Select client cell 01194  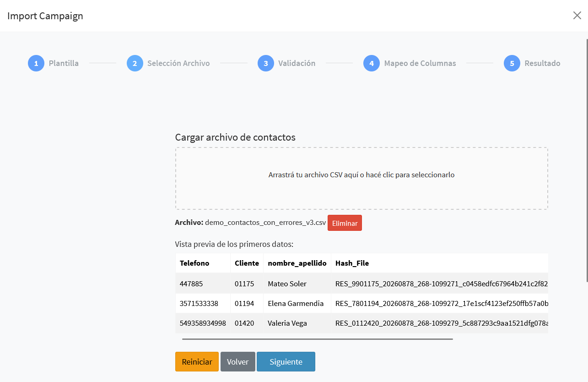click(247, 303)
